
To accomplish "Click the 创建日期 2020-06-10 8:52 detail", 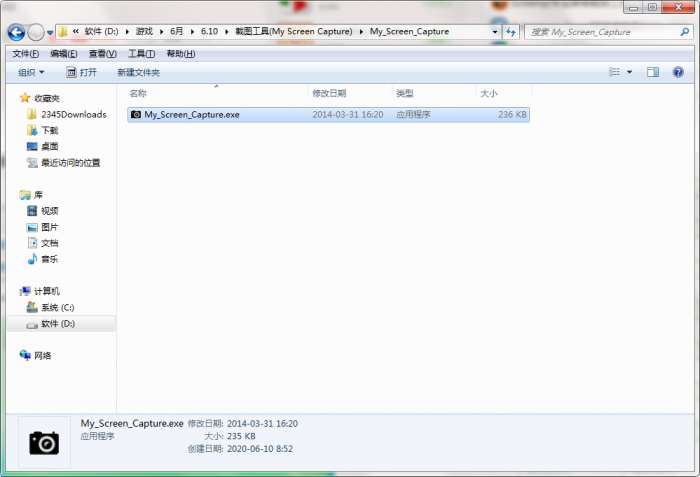I will point(240,448).
